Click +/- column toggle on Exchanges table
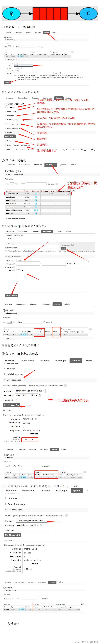This screenshot has height=644, width=100. tap(73, 191)
